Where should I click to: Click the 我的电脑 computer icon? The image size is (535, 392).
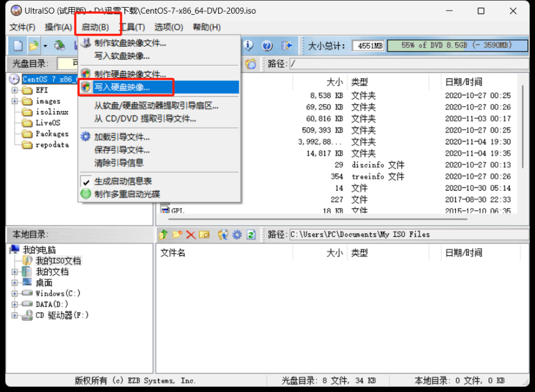click(15, 249)
